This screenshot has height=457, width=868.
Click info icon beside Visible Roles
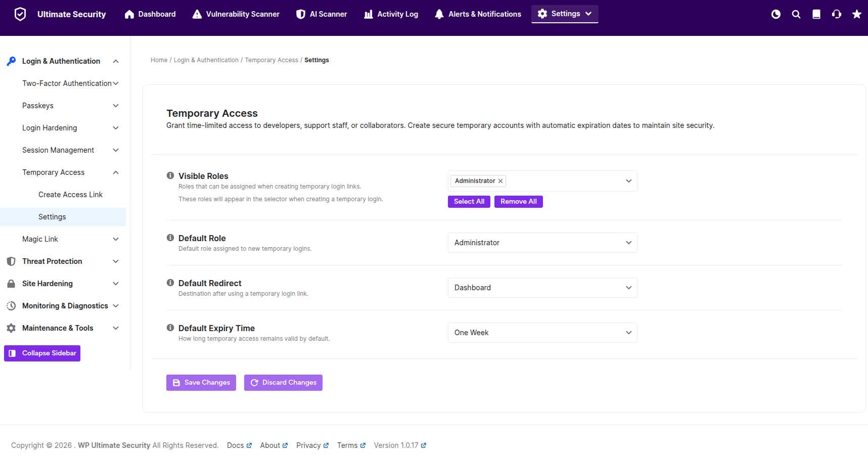pyautogui.click(x=170, y=175)
